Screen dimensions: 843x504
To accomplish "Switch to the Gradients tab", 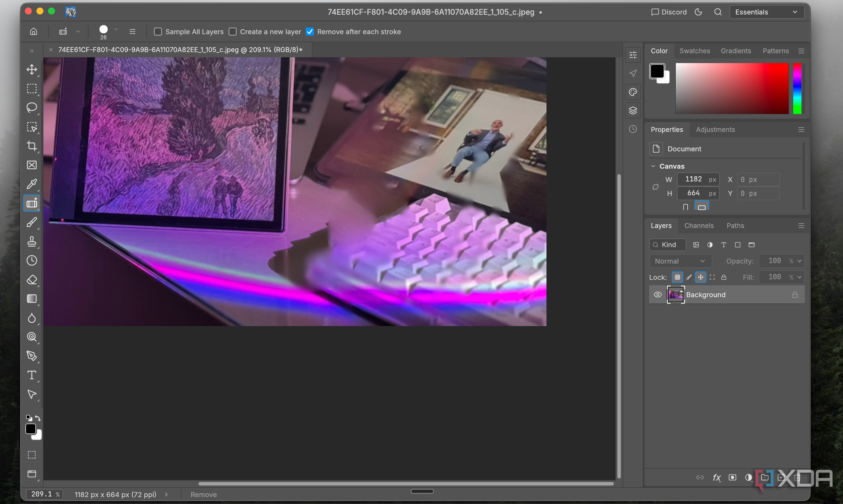I will click(x=736, y=51).
